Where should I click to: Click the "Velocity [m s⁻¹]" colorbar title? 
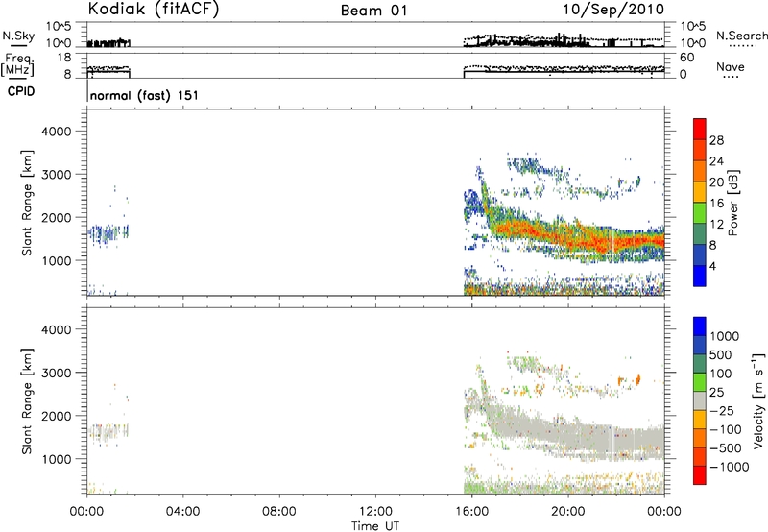point(758,400)
